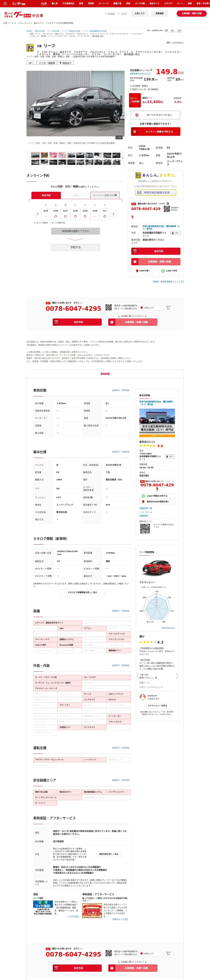Click 在庫確認・見積り依頼 in the contact box
The image size is (210, 980).
click(156, 262)
